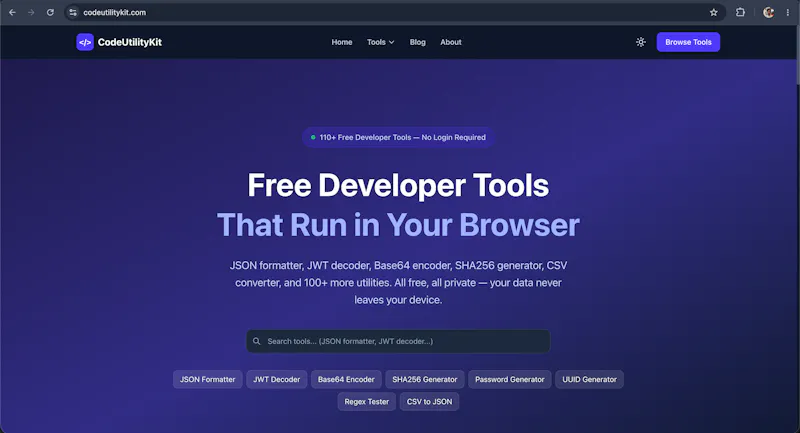
Task: Open the browser extensions puzzle icon
Action: pyautogui.click(x=740, y=12)
